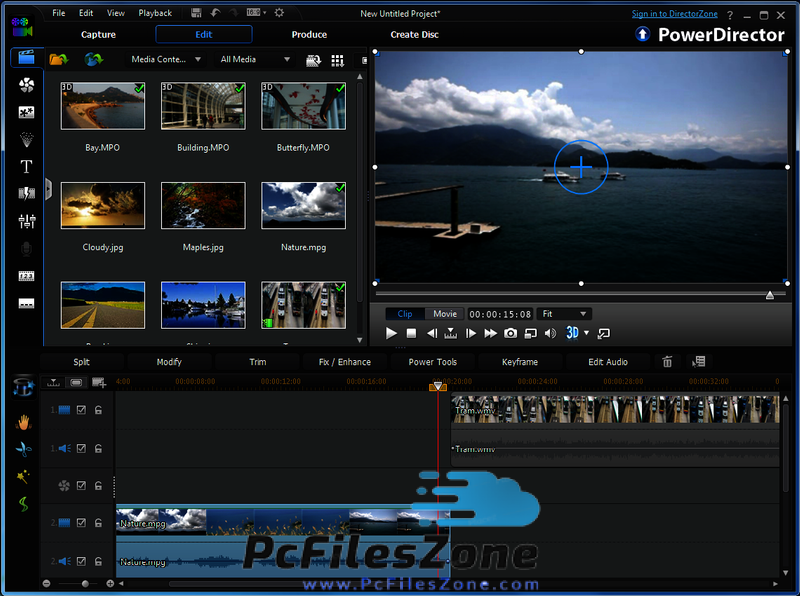Screen dimensions: 800x596
Task: Open the Effect Room in left sidebar
Action: coord(26,85)
